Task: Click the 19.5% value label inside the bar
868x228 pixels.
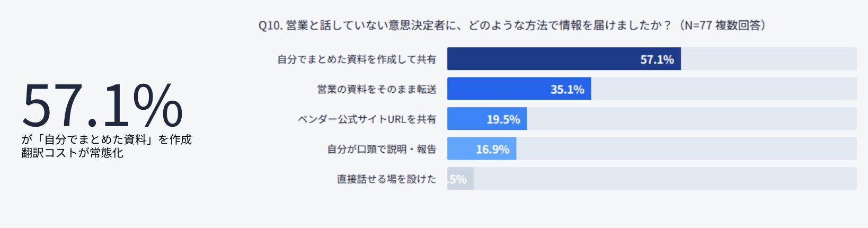Action: [503, 119]
